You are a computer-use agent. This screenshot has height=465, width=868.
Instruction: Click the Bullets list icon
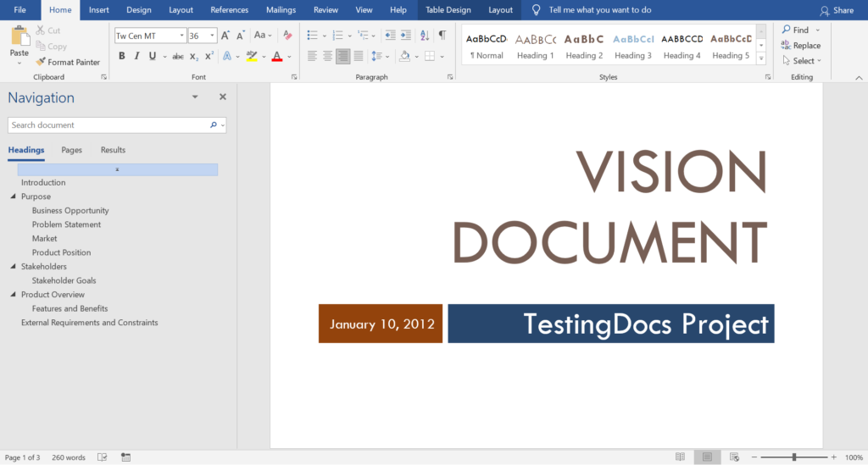(x=312, y=36)
